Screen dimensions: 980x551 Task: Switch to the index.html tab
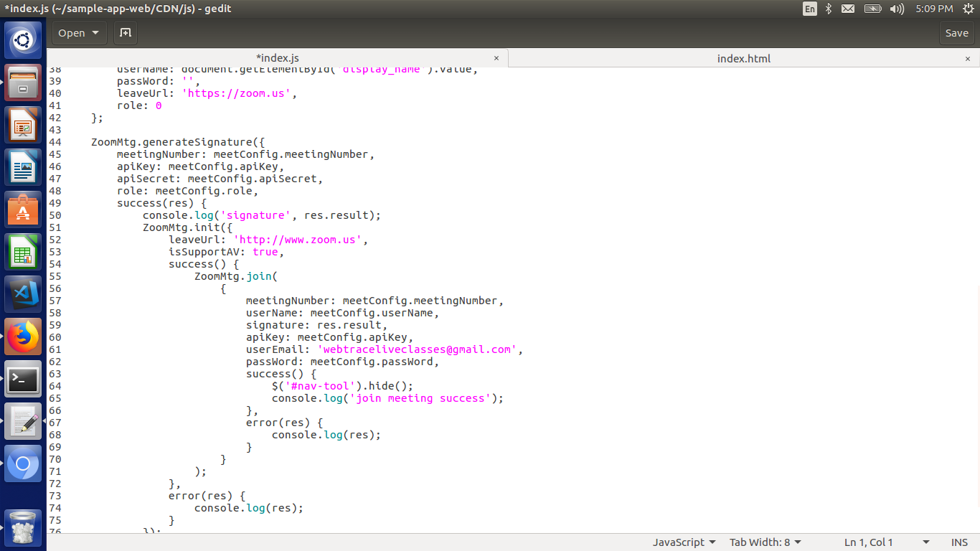(744, 58)
